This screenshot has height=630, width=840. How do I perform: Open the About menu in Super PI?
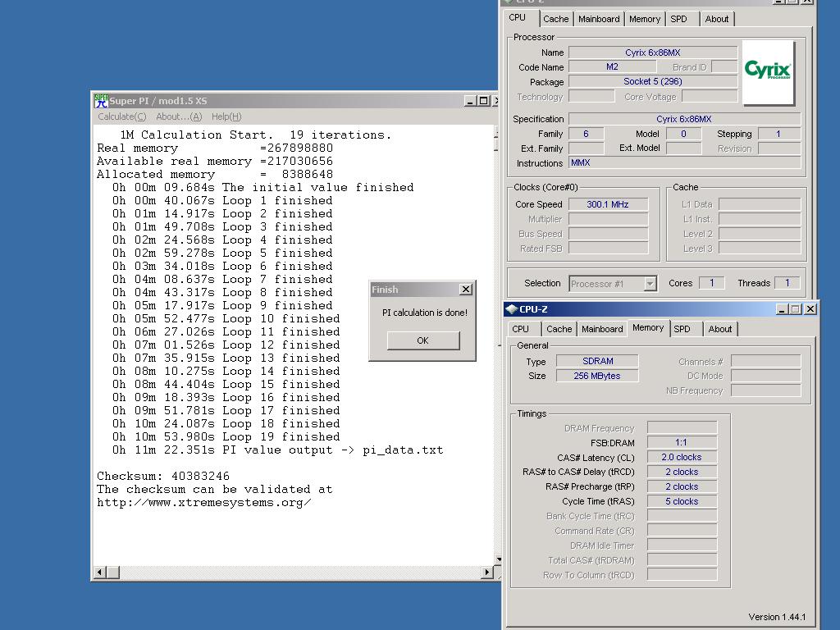[178, 116]
